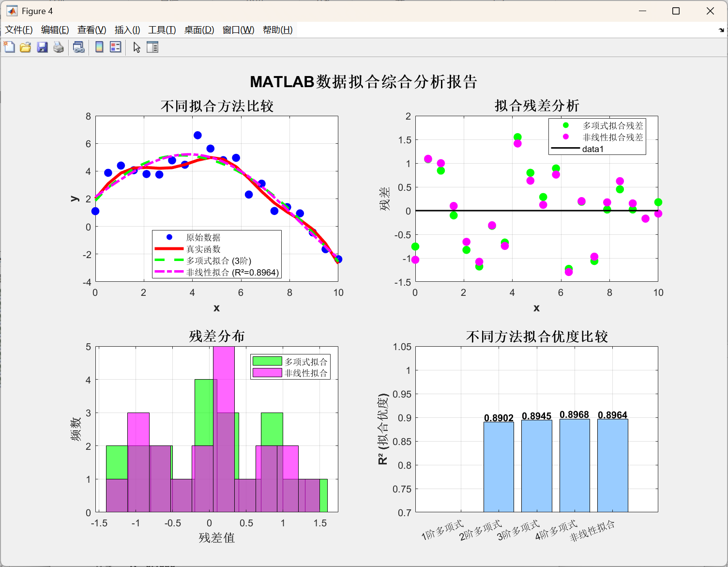Click the New Figure toolbar icon
The width and height of the screenshot is (728, 567).
click(x=9, y=47)
